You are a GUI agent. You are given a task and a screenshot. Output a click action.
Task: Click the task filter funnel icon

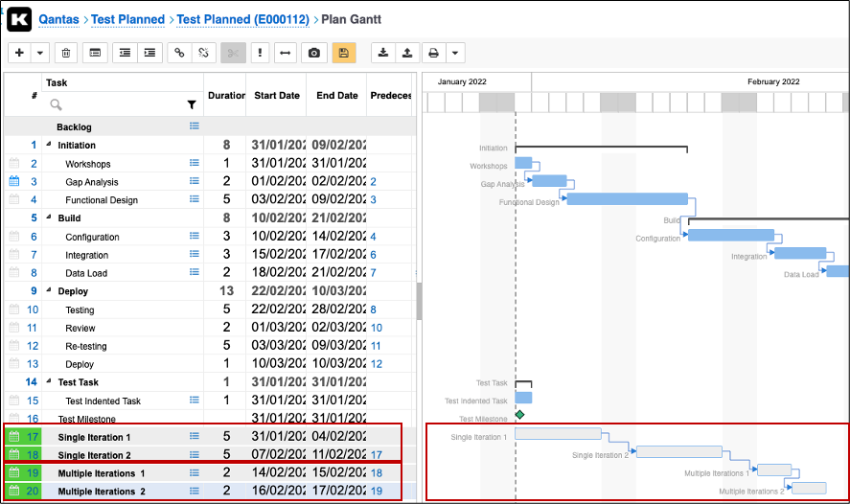click(192, 104)
